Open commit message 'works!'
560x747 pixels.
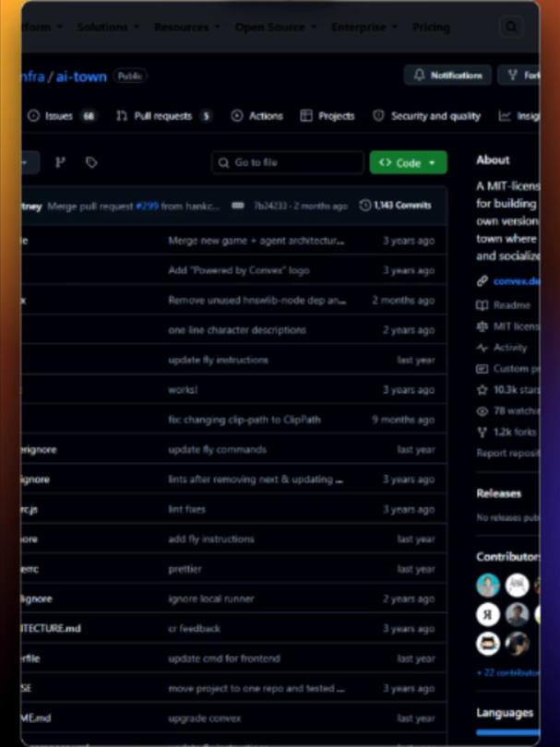pyautogui.click(x=183, y=390)
